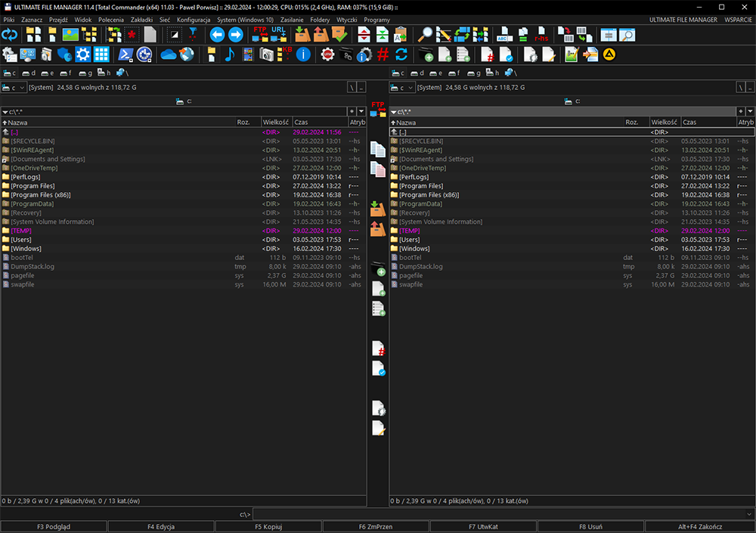
Task: Click the blue music note icon
Action: 230,54
